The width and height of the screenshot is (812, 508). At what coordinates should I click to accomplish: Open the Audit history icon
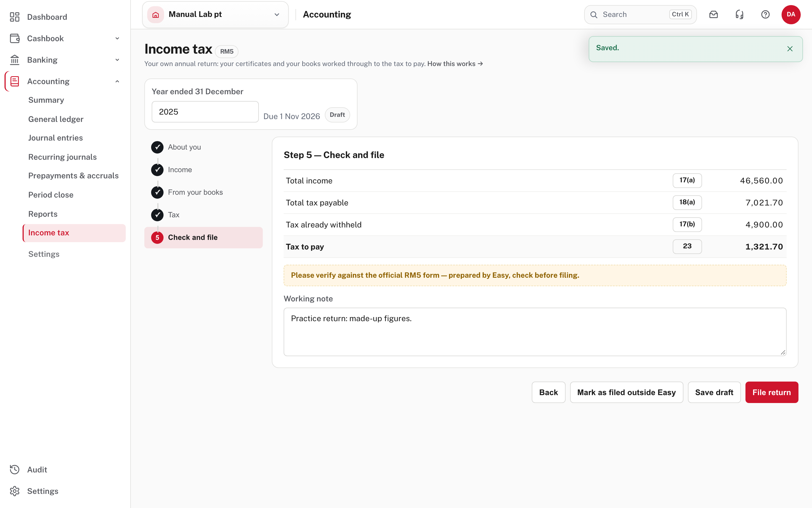(x=14, y=469)
